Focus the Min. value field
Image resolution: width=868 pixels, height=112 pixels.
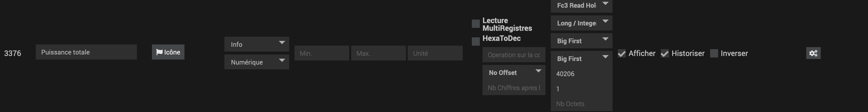[322, 53]
